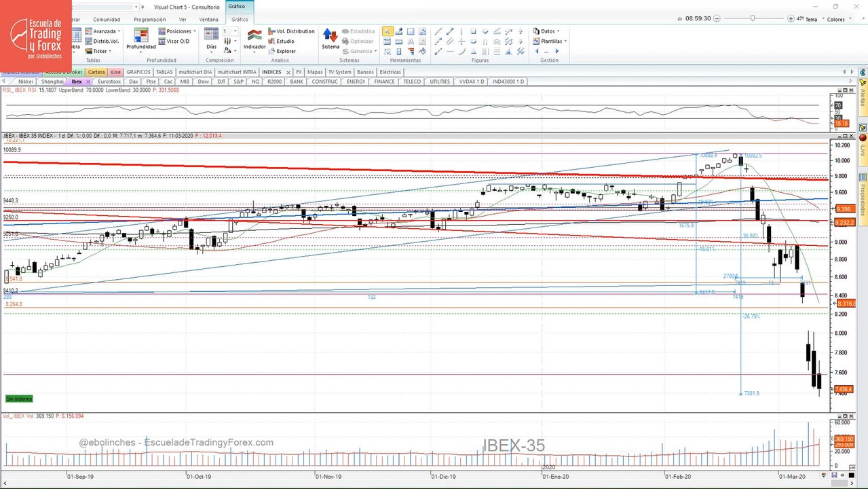Click the zoom in plus button
Screen dimensions: 868x489
[x=791, y=19]
